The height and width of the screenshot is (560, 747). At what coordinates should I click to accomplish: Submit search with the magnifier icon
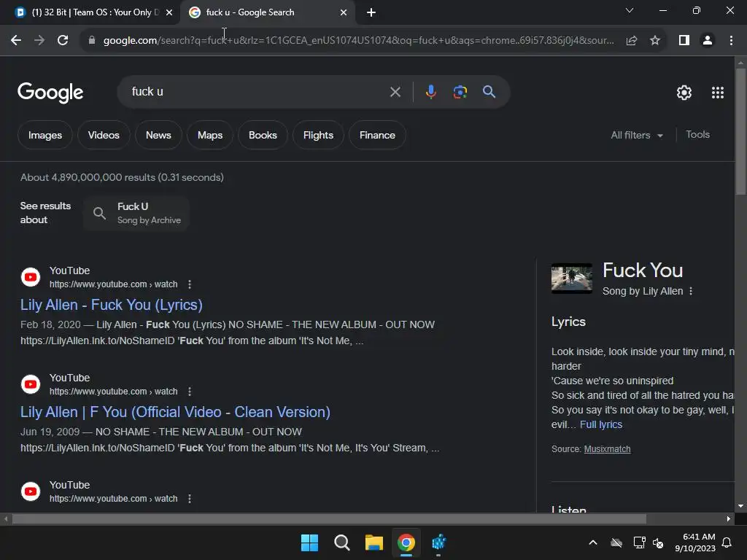click(489, 92)
